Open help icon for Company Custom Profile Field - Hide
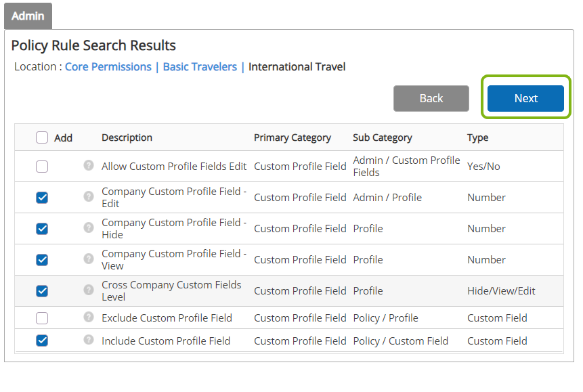 click(x=89, y=227)
